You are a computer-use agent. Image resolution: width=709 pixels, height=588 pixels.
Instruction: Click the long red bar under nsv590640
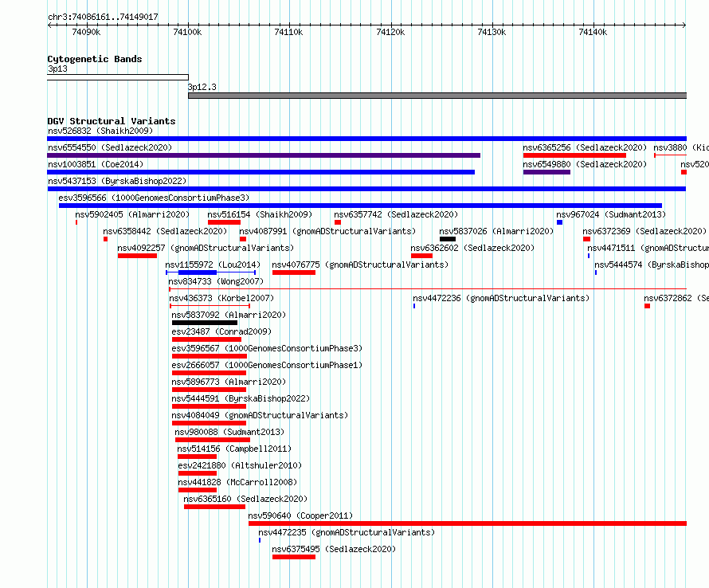pyautogui.click(x=468, y=523)
